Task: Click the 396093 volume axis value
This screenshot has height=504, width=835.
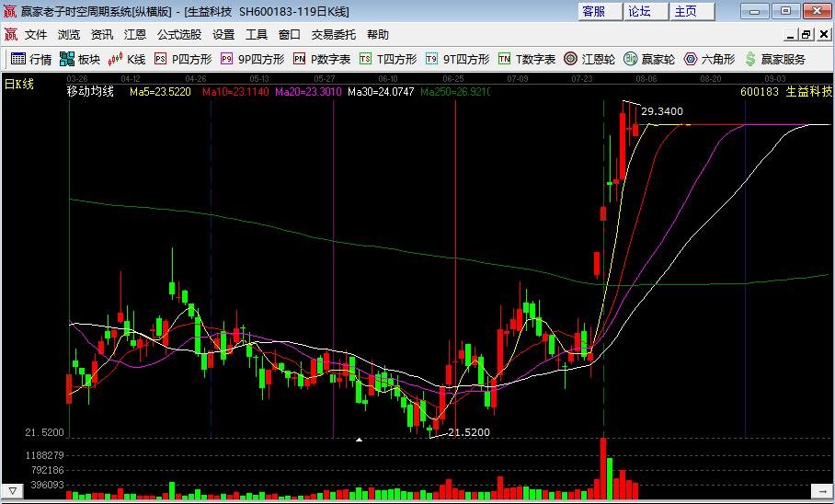Action: pyautogui.click(x=48, y=485)
